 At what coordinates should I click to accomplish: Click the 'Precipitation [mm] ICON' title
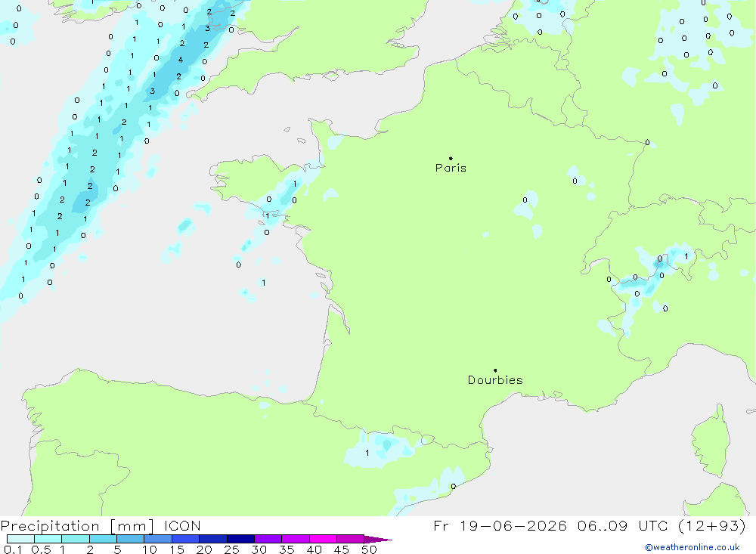pos(101,525)
